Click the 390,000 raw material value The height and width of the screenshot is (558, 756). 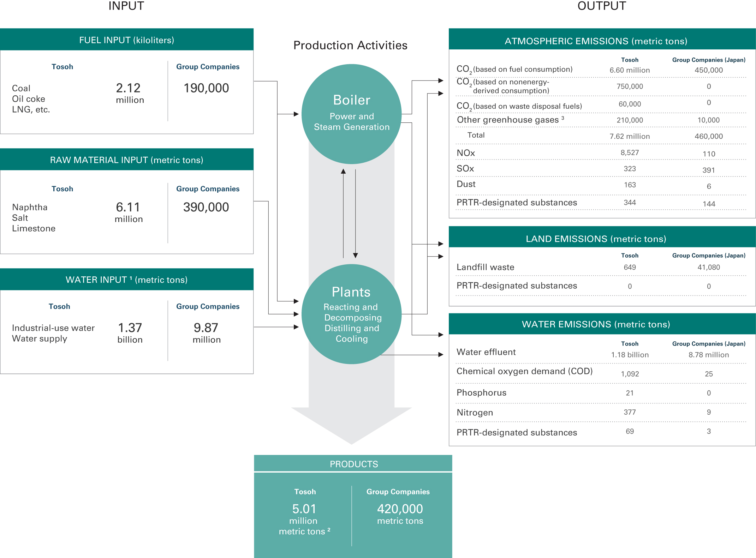[206, 207]
